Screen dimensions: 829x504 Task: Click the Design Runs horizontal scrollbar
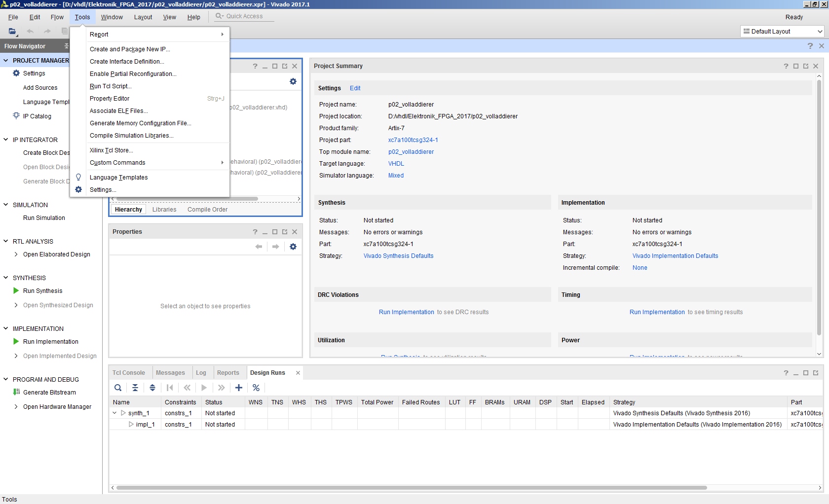coord(412,488)
